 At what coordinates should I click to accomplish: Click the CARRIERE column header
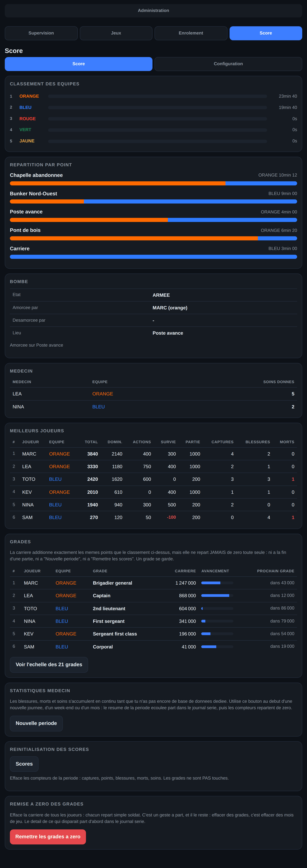coord(185,571)
